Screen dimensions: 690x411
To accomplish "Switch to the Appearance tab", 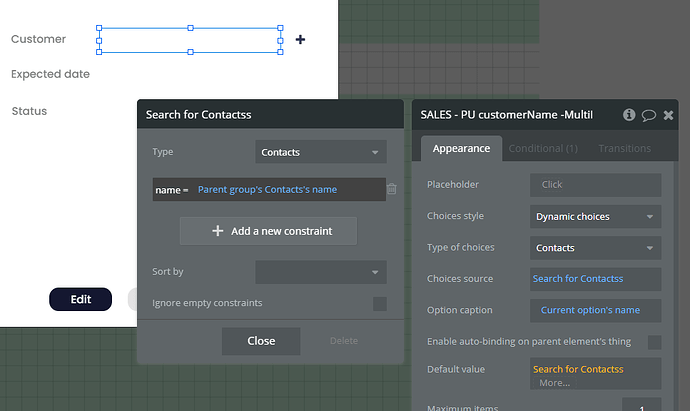I will pyautogui.click(x=461, y=149).
